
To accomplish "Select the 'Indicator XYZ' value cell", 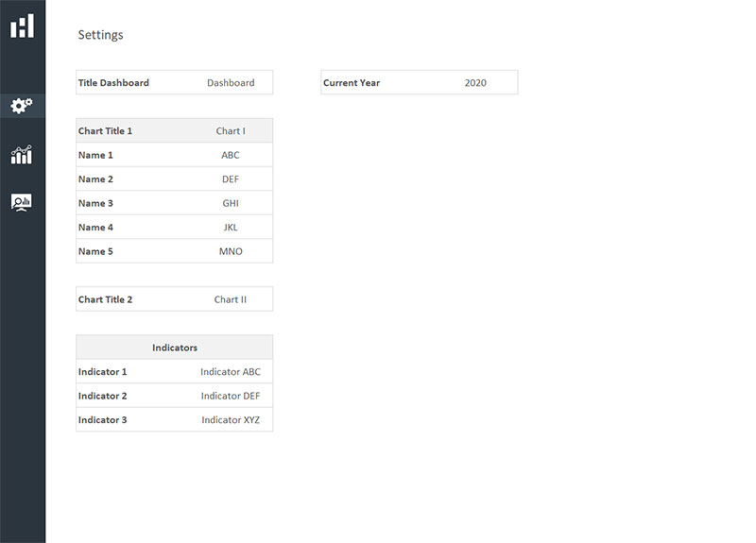I will pos(231,420).
